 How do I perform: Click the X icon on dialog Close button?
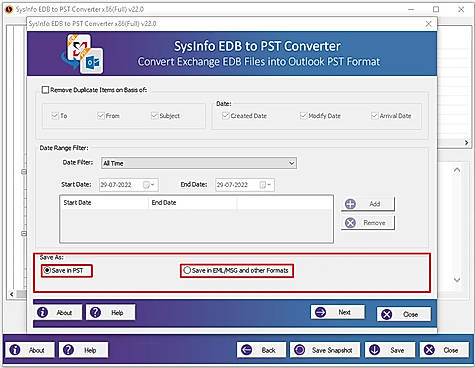pos(387,314)
